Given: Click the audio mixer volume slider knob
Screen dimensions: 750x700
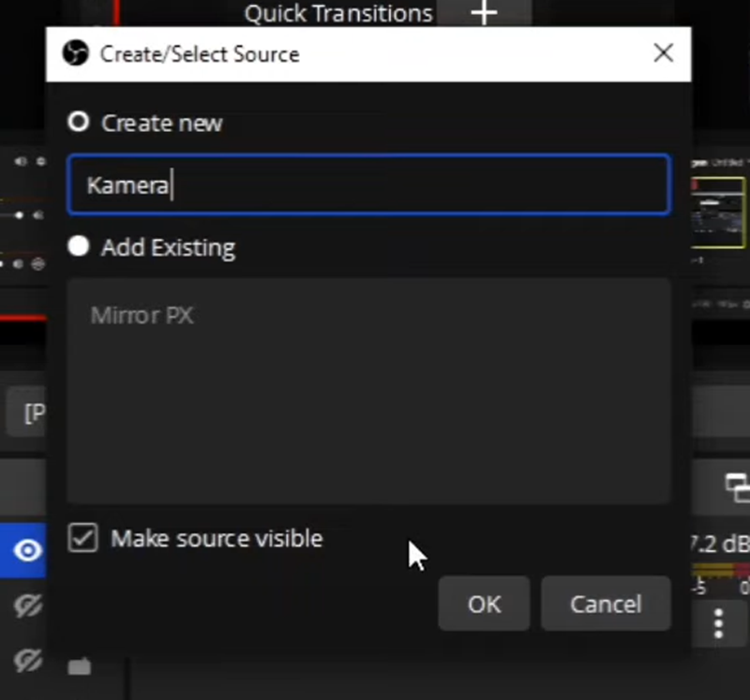Looking at the screenshot, I should point(20,216).
